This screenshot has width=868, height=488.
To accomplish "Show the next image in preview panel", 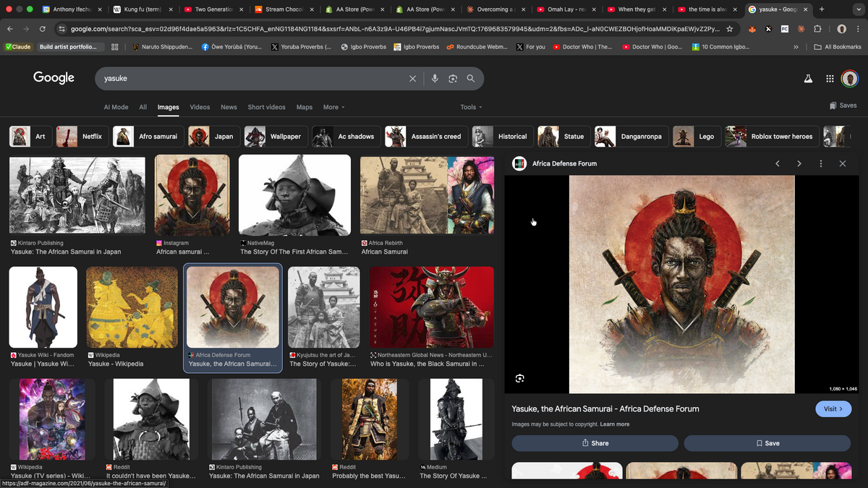I will [x=799, y=163].
